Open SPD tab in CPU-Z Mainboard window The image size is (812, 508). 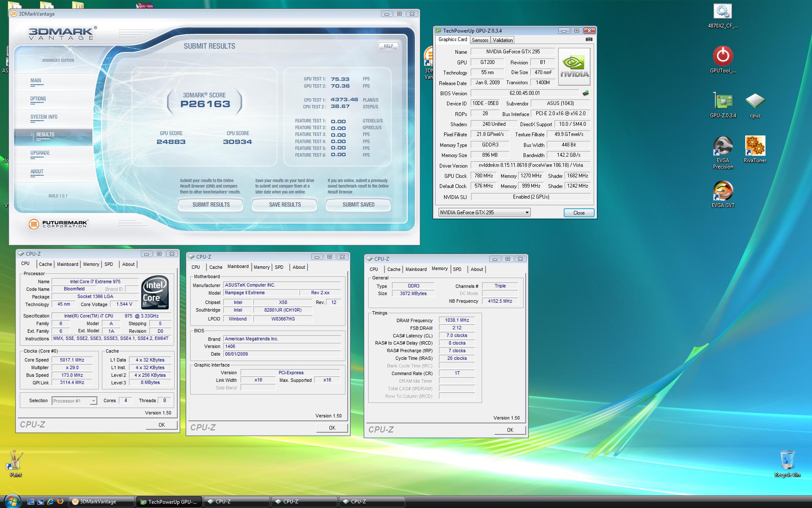click(x=279, y=267)
